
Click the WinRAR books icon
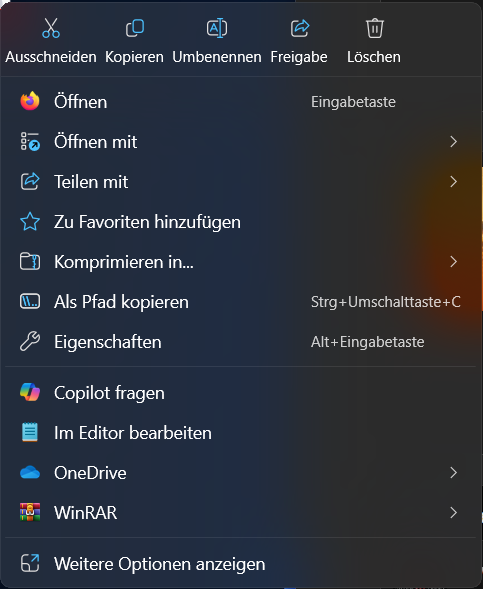(x=30, y=512)
